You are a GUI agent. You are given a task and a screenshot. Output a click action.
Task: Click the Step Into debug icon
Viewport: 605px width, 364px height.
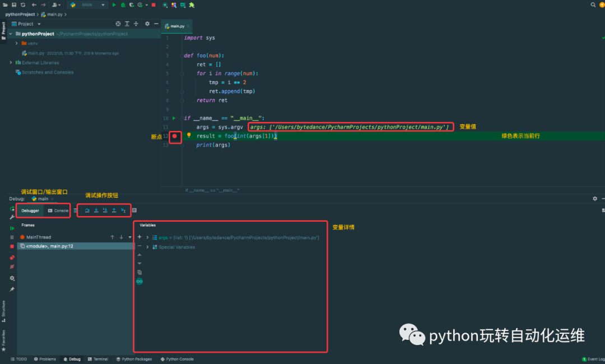(96, 210)
